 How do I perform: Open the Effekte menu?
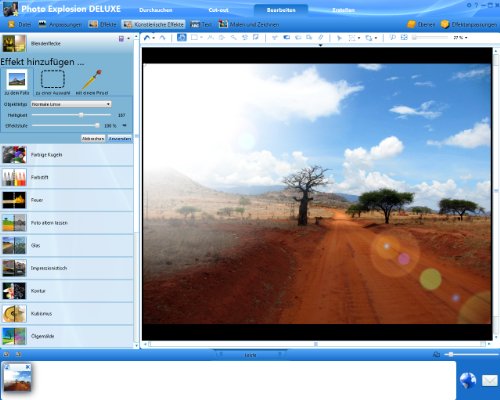click(103, 24)
